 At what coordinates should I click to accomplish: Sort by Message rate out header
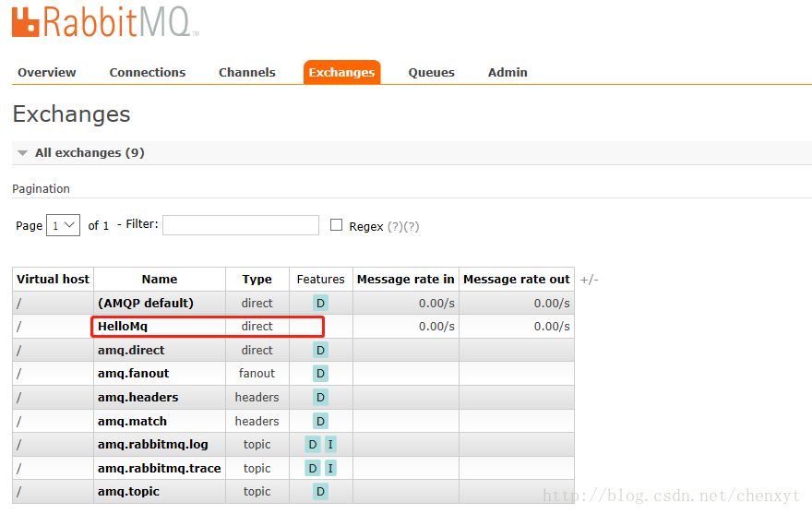517,280
